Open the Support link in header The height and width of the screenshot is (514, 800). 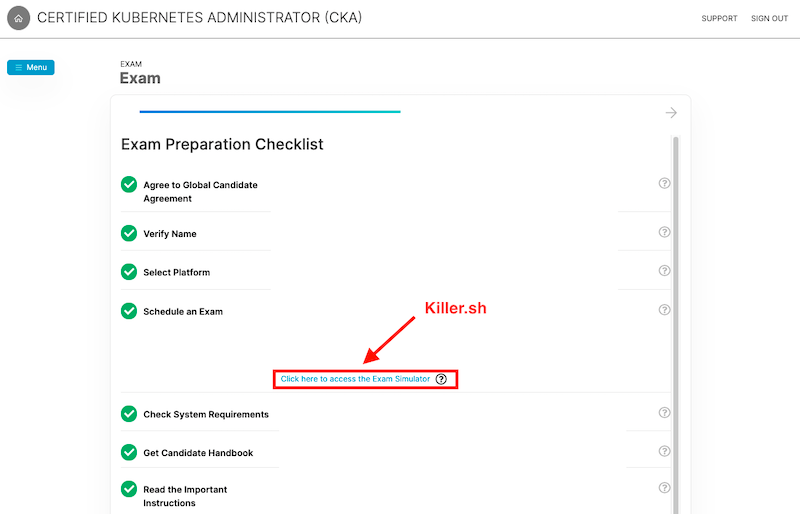pyautogui.click(x=719, y=18)
